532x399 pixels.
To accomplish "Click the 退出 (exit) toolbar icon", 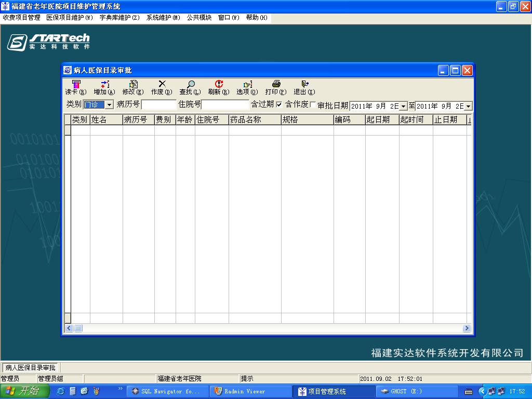I will point(304,87).
